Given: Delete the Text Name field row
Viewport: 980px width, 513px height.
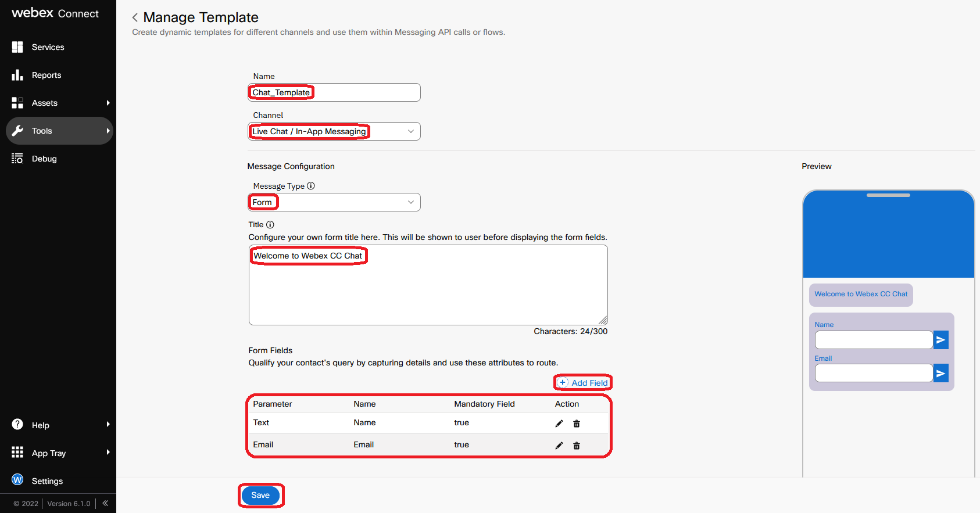Looking at the screenshot, I should [x=577, y=424].
